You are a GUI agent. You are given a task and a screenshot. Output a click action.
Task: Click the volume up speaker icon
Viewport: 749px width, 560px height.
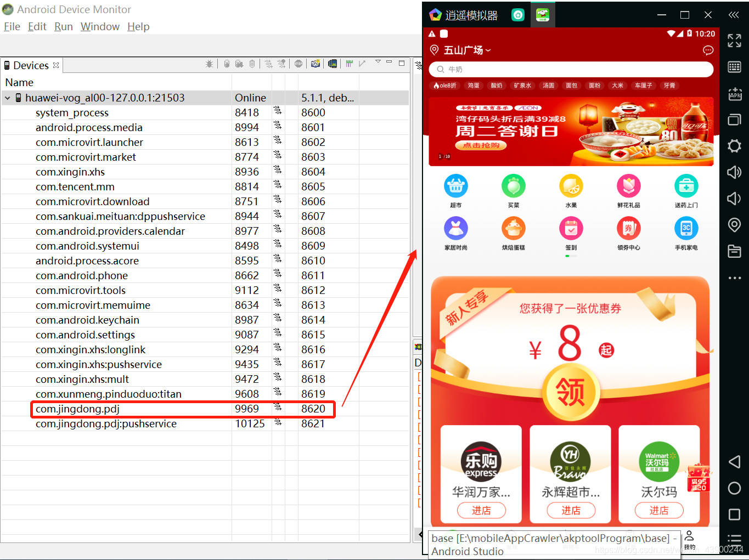click(x=734, y=172)
